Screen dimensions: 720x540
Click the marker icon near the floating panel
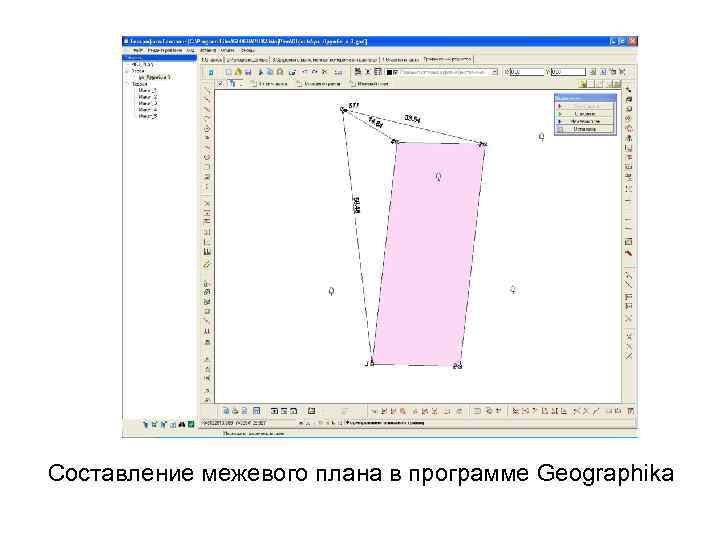[541, 136]
